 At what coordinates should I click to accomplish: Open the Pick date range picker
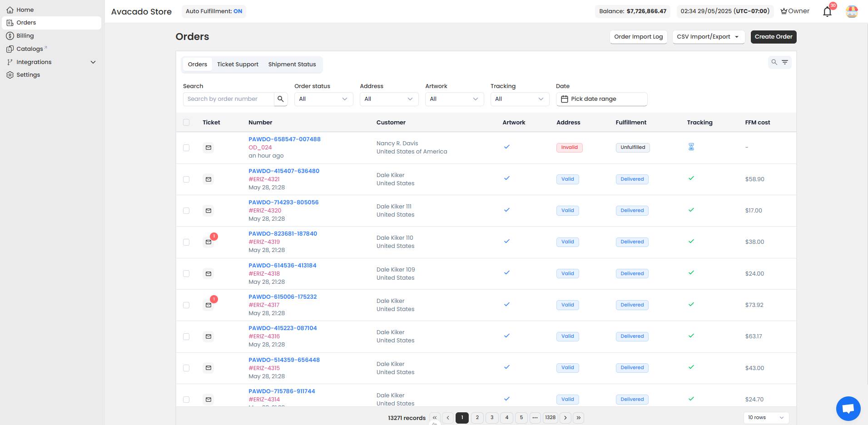tap(601, 99)
